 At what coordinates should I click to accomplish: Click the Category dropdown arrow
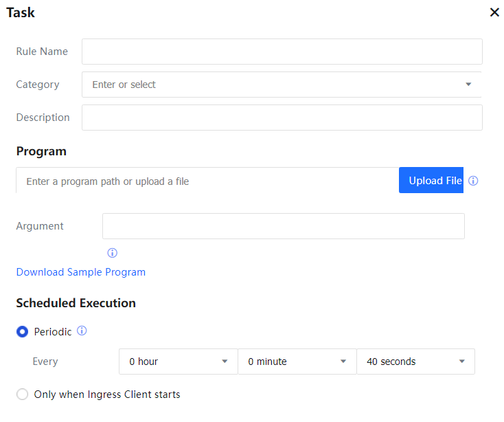click(x=468, y=85)
